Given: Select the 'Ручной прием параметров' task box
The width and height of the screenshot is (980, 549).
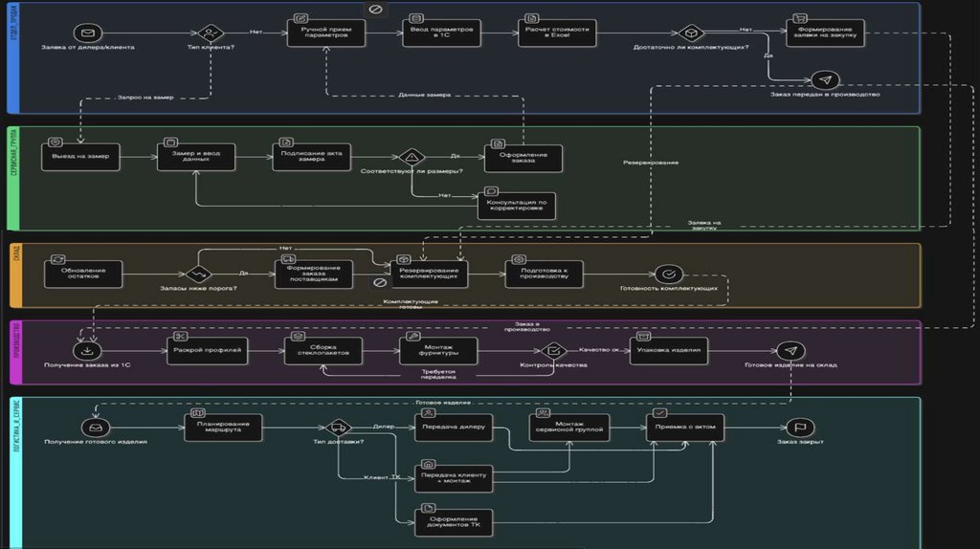Looking at the screenshot, I should pos(325,33).
